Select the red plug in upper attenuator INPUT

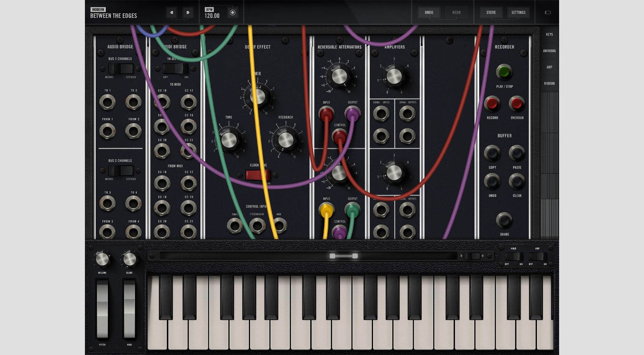326,114
